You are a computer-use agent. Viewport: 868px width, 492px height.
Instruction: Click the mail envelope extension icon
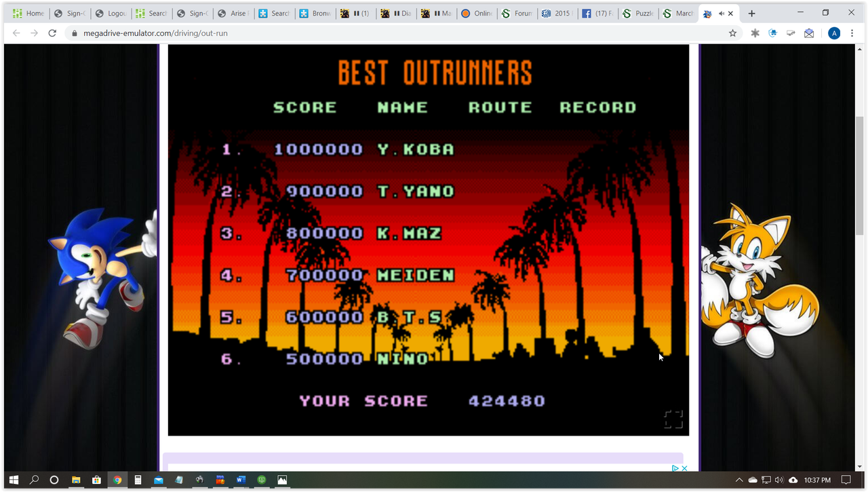click(x=809, y=33)
